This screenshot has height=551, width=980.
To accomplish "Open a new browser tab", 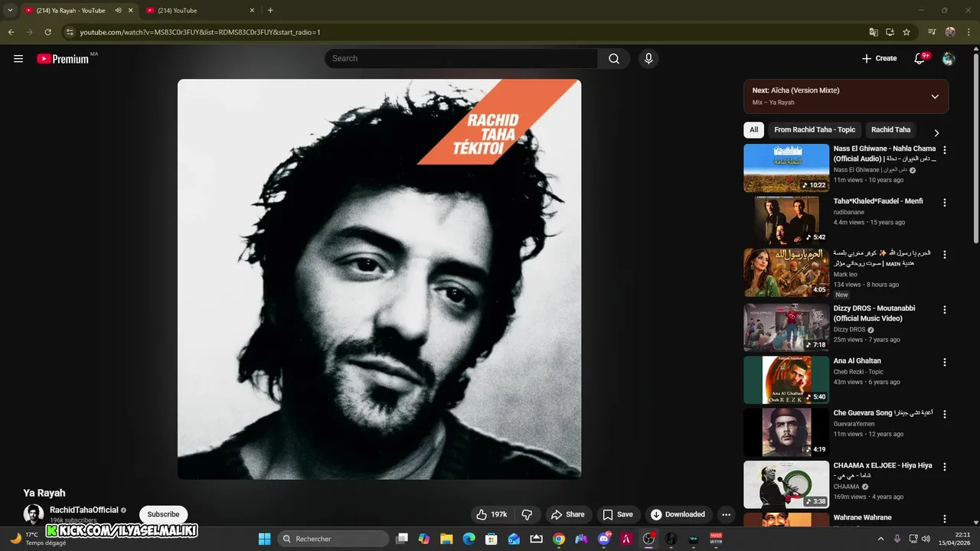I will pos(270,11).
